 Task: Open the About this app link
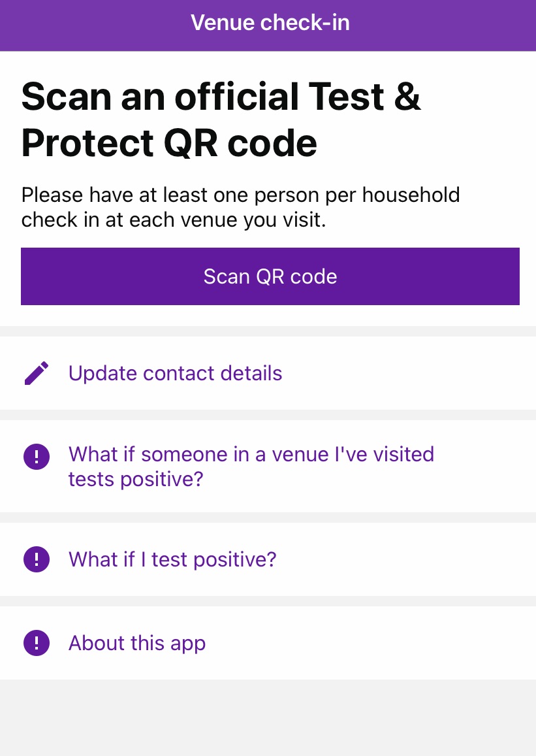(137, 643)
